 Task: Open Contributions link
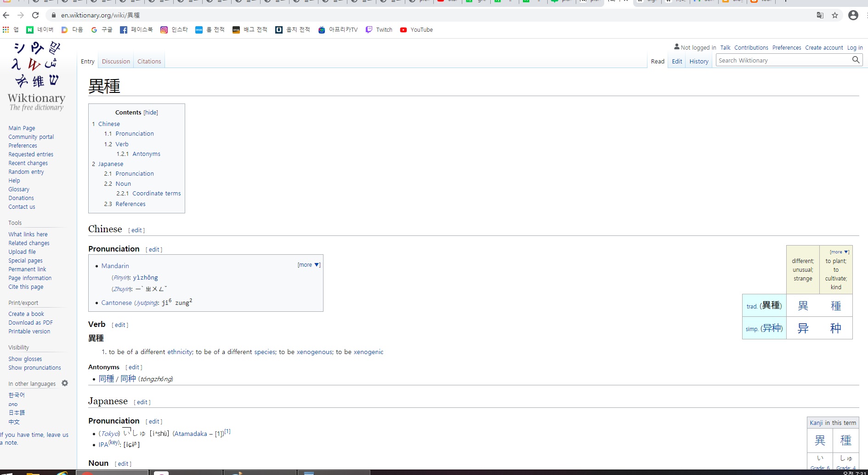point(751,48)
